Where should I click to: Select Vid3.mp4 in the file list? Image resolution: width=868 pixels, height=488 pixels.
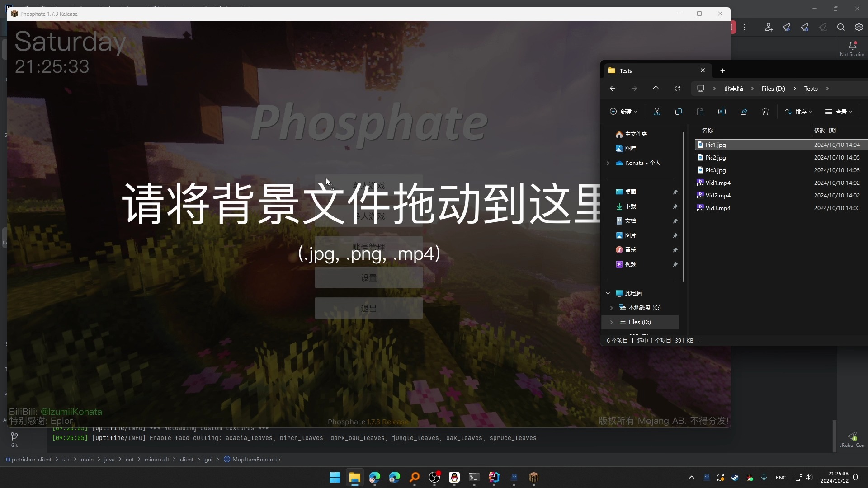pos(781,208)
